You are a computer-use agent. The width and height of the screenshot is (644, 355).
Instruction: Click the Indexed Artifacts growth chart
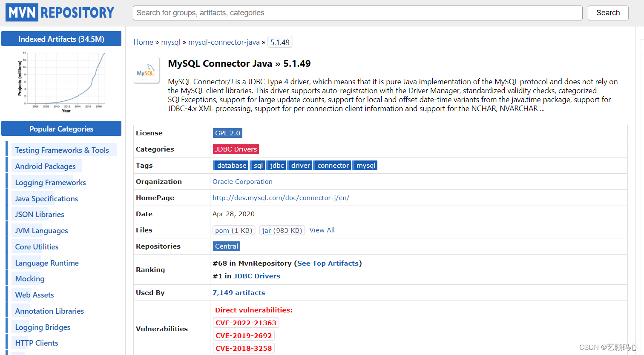(61, 82)
